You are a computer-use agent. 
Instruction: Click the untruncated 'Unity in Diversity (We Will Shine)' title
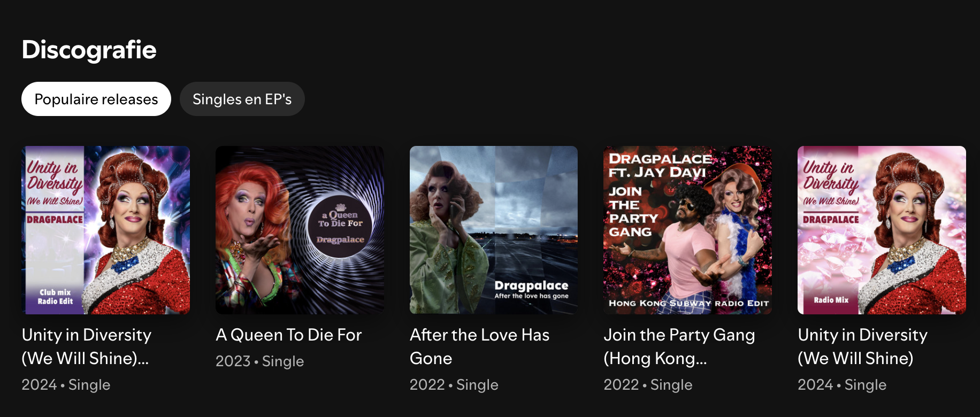[862, 346]
